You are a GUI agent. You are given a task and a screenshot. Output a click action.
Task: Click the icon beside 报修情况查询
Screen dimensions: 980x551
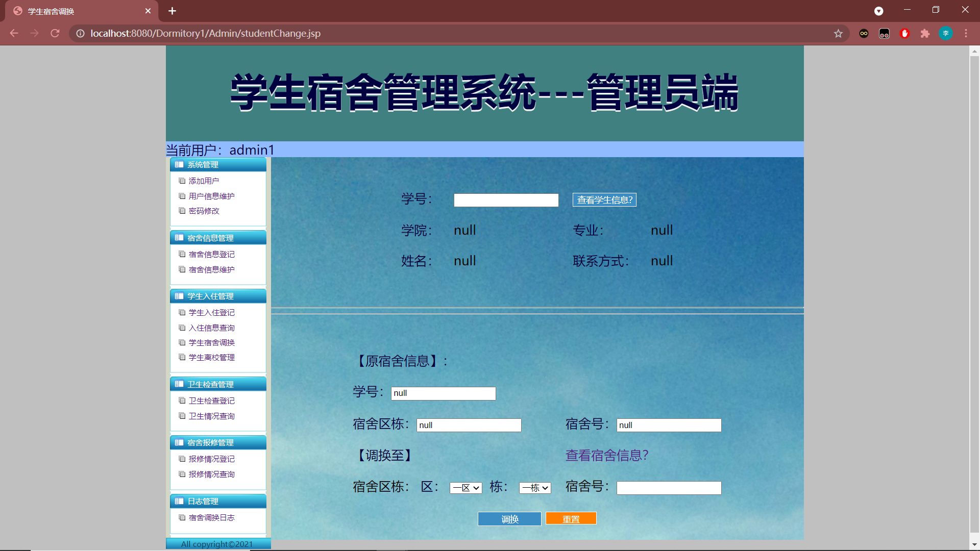(x=182, y=474)
